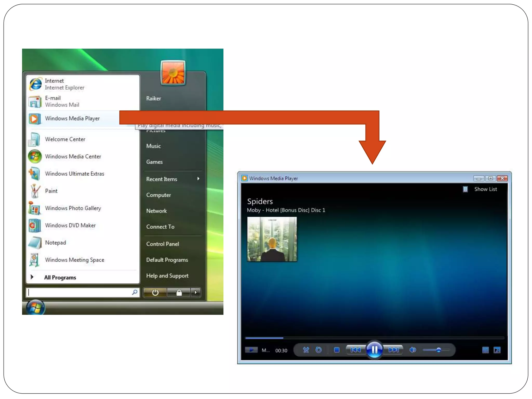Viewport: 532px width, 399px height.
Task: Toggle repeat mode on
Action: 318,350
